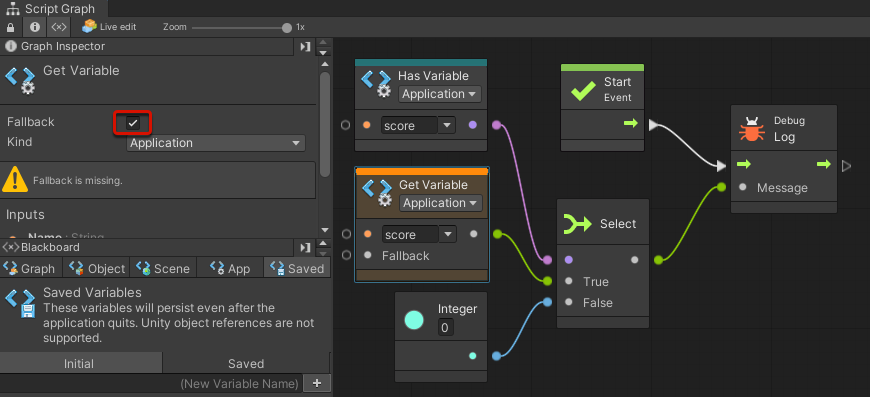Click the Debug Log bug icon
Viewport: 870px width, 397px height.
[x=752, y=130]
